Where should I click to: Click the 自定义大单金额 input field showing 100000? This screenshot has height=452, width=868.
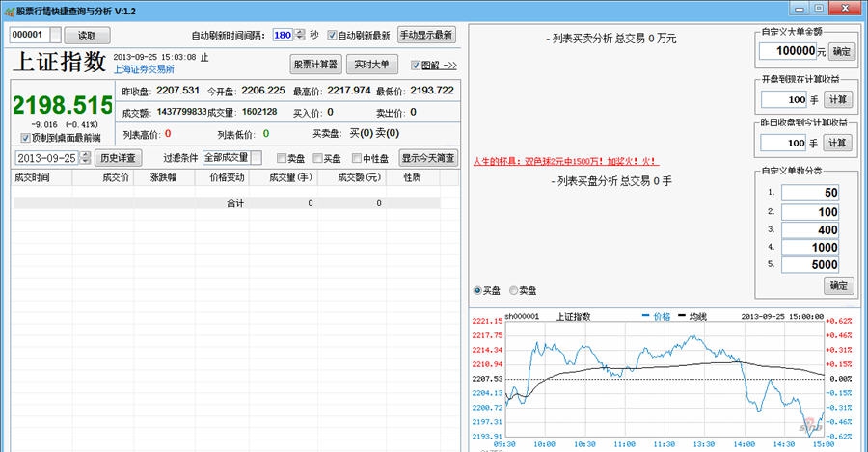(x=787, y=50)
